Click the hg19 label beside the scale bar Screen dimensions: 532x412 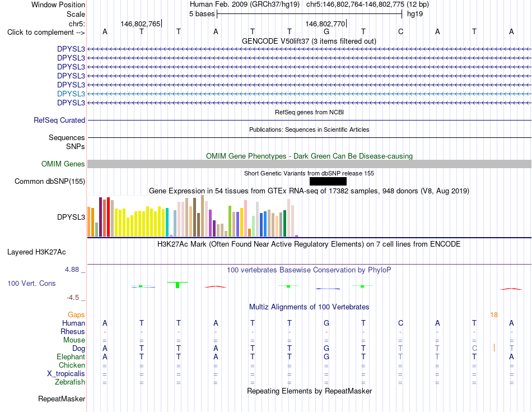click(415, 14)
